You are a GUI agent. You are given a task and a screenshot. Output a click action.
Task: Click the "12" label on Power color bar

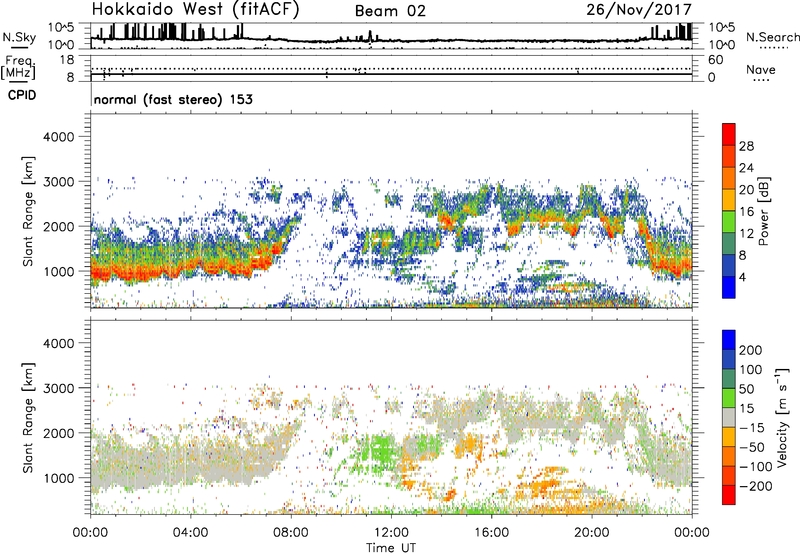click(746, 234)
